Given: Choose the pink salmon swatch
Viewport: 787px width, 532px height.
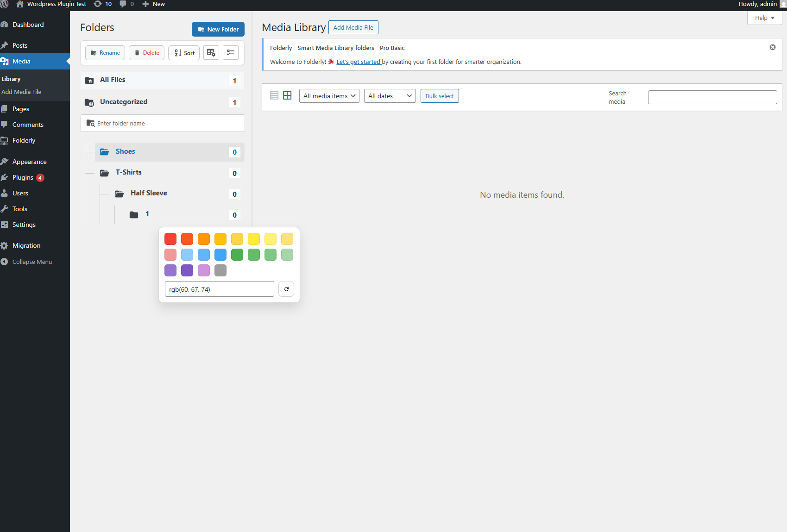Looking at the screenshot, I should (170, 255).
